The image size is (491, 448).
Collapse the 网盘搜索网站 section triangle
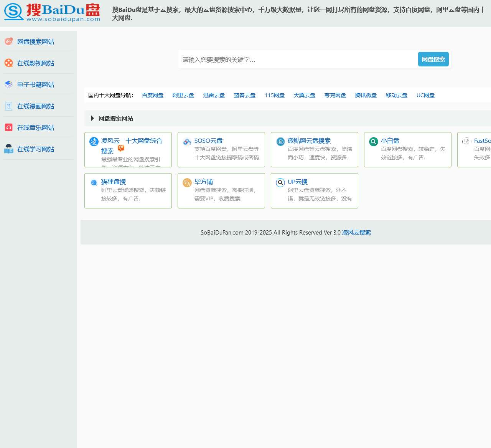click(x=92, y=118)
